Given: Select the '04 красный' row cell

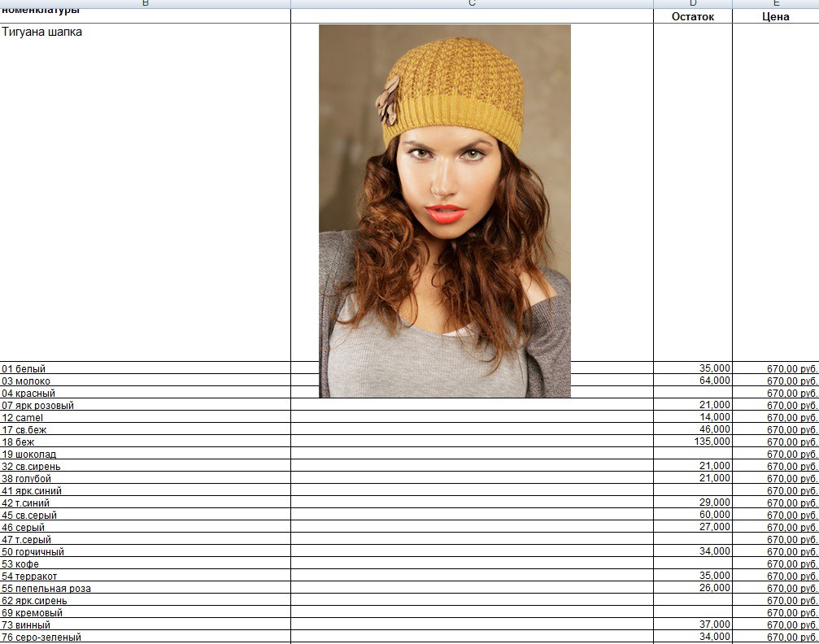Looking at the screenshot, I should (x=146, y=392).
